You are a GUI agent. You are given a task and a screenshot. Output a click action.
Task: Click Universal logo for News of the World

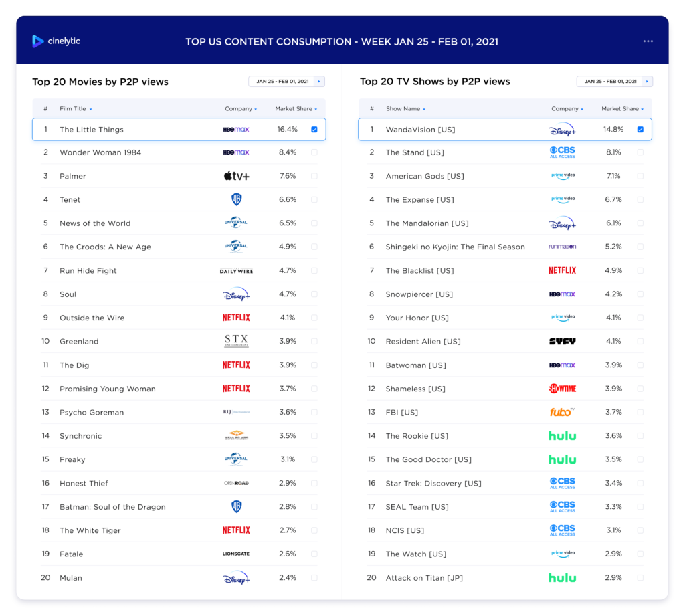point(236,223)
